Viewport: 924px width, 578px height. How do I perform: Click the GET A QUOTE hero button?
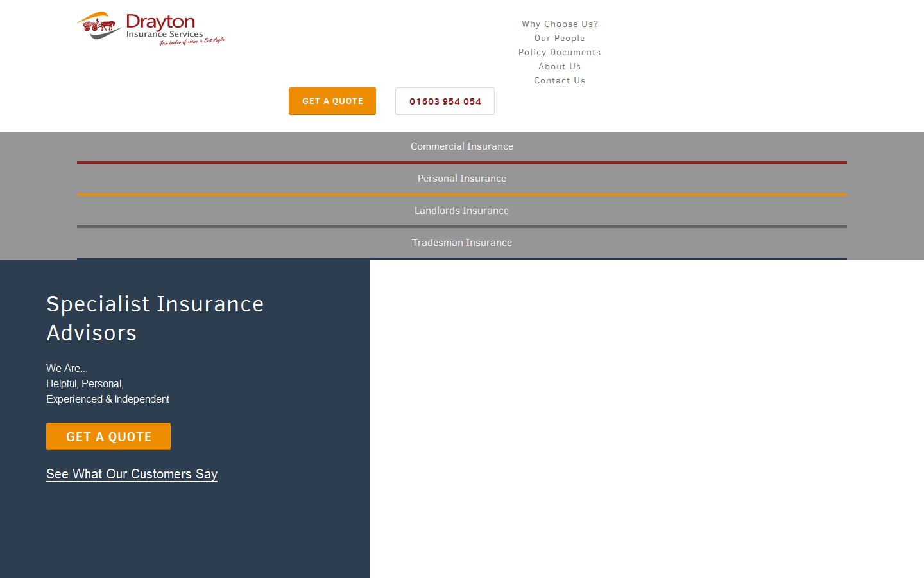pos(108,436)
